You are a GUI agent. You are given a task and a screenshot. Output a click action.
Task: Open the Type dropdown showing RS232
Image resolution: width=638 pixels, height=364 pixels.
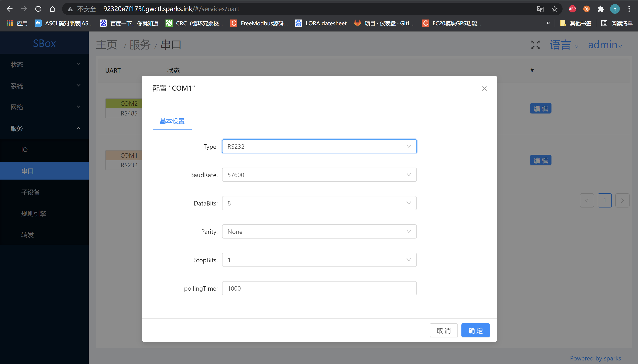click(x=319, y=147)
